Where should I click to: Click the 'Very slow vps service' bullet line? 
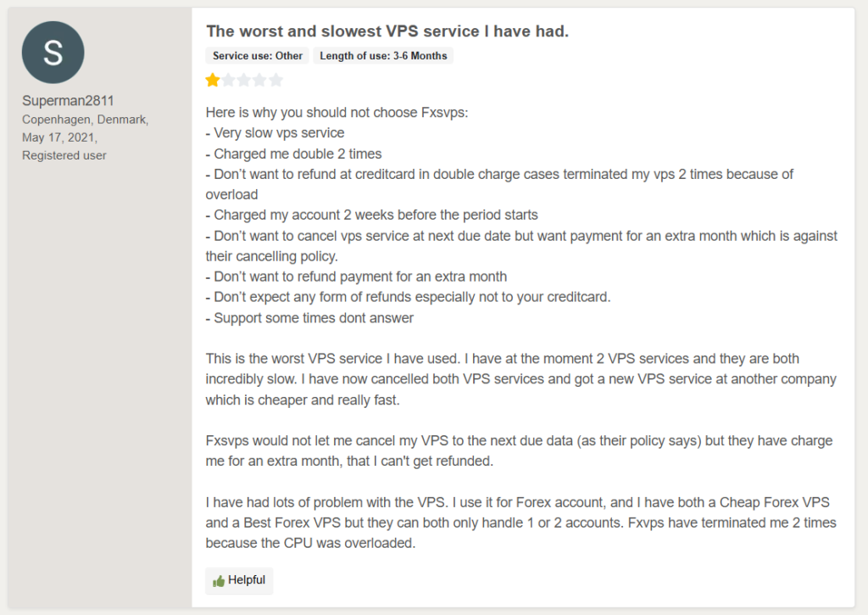click(275, 132)
